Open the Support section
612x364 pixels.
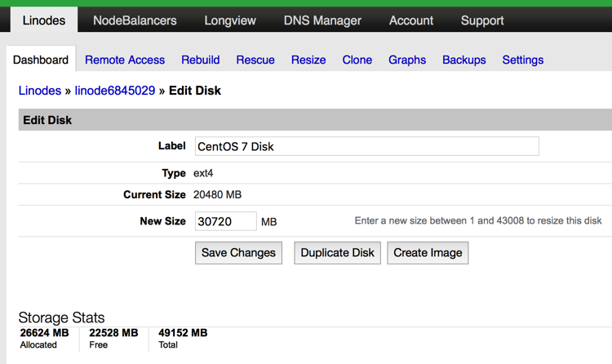pyautogui.click(x=482, y=20)
